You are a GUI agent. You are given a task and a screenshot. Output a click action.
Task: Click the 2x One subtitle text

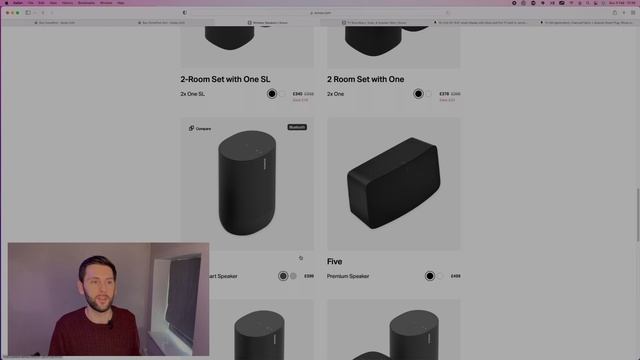[336, 94]
